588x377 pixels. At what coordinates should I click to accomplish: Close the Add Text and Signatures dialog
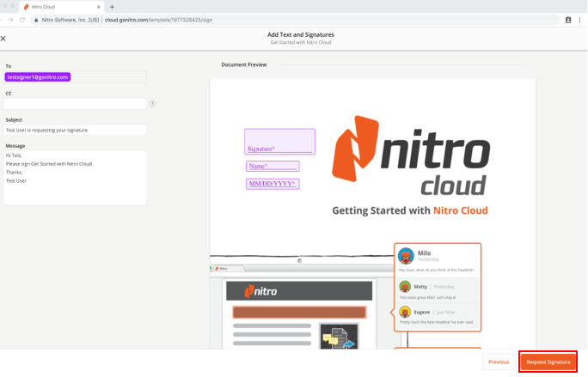(x=3, y=39)
